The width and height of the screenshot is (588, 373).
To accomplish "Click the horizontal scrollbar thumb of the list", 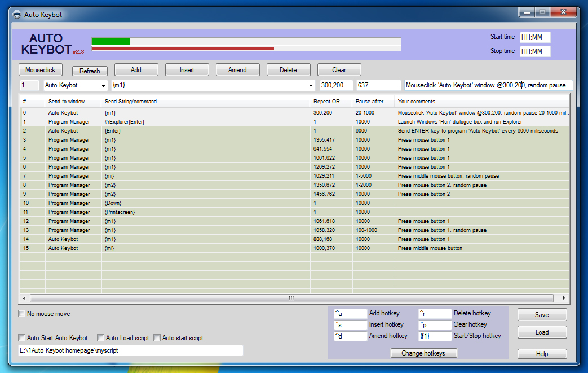I will [291, 298].
